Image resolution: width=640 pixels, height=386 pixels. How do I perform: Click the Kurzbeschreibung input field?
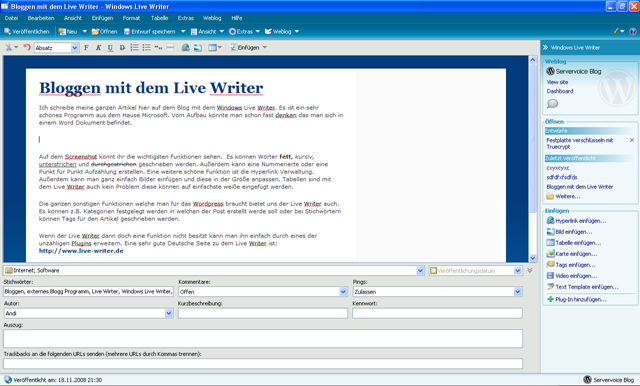click(x=263, y=313)
